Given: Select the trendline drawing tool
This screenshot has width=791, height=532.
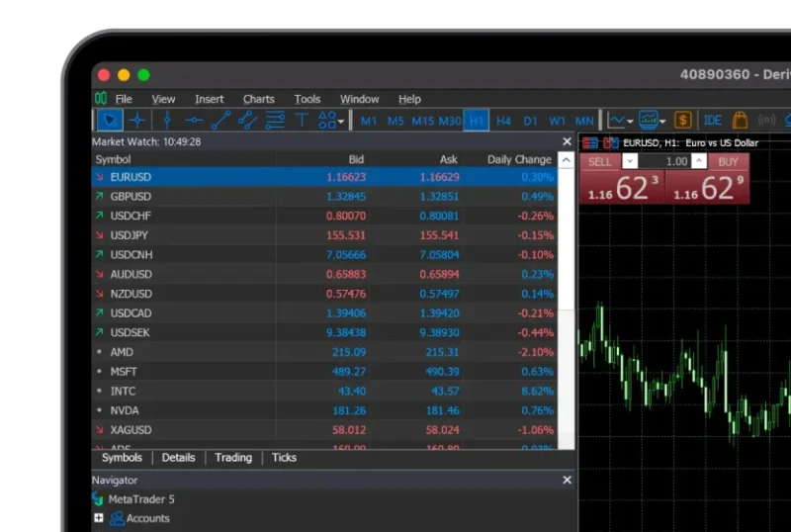Looking at the screenshot, I should (220, 121).
